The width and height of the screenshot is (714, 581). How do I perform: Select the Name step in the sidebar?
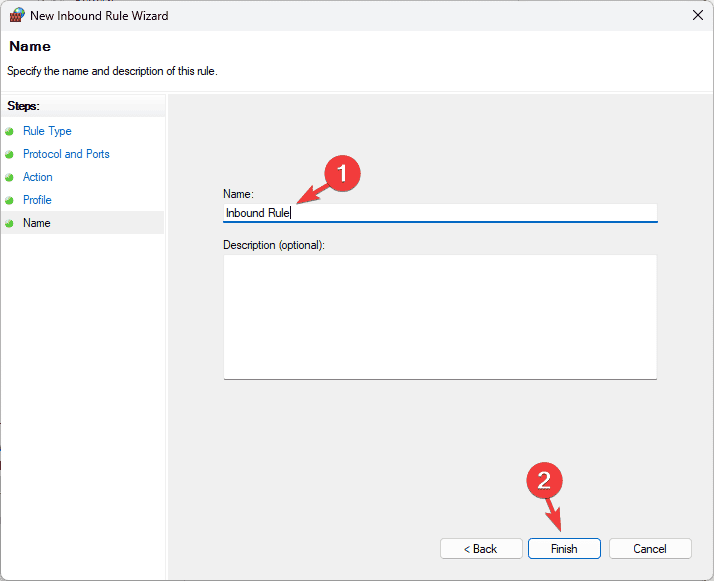(x=37, y=223)
